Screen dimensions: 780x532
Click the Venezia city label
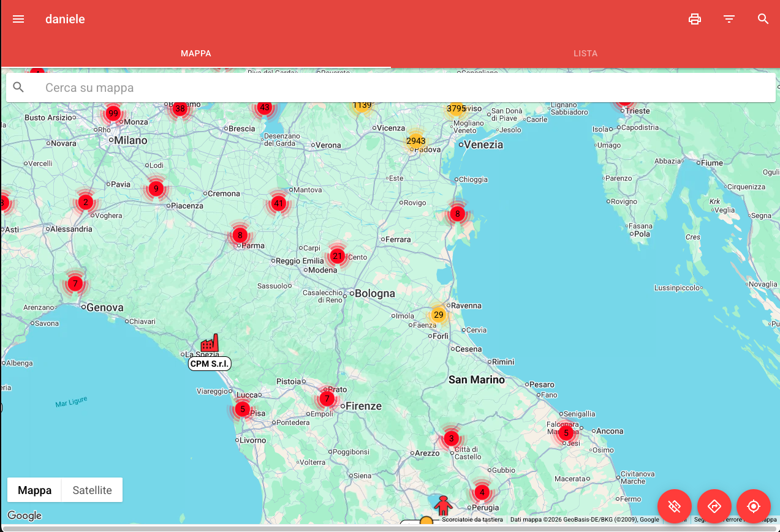point(483,144)
